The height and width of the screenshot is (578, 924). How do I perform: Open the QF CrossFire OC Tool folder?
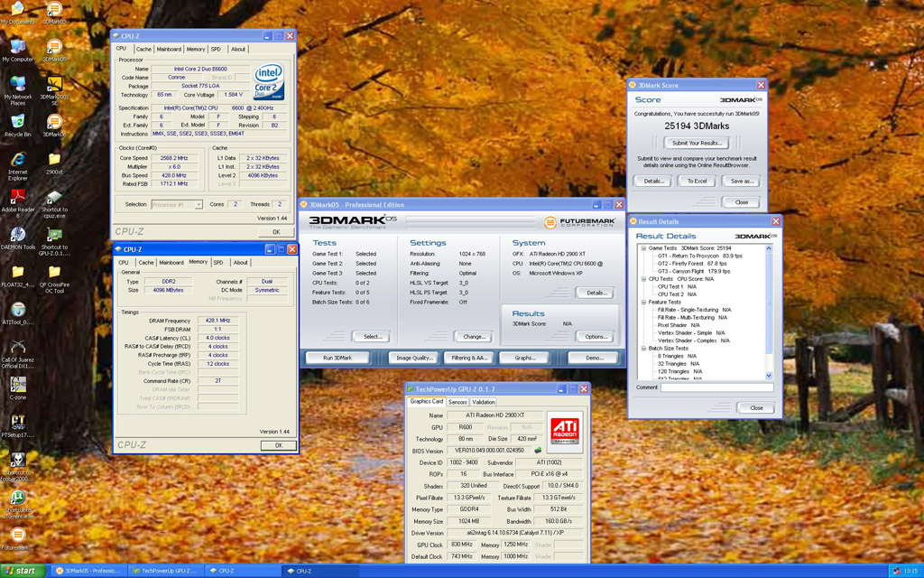point(54,280)
